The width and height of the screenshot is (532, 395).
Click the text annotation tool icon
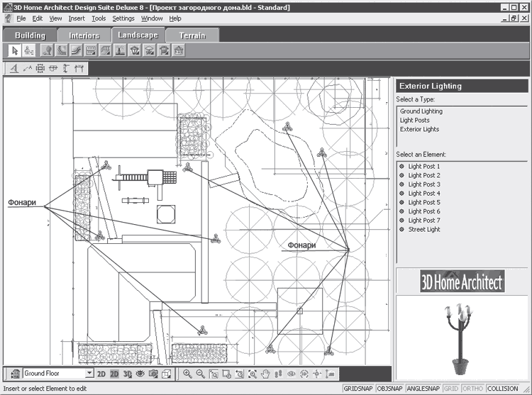(14, 69)
